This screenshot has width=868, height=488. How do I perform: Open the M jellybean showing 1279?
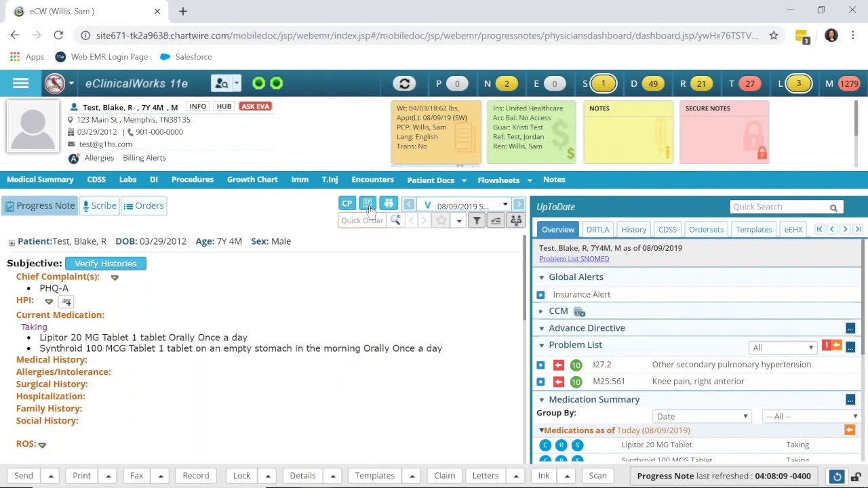pos(849,83)
